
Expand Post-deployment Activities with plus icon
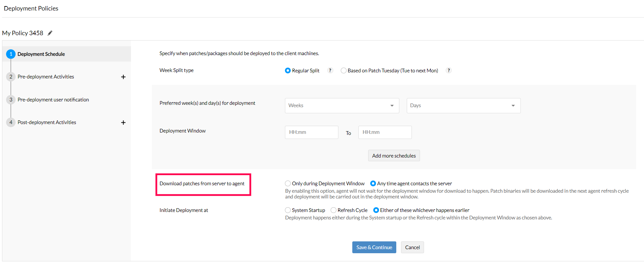123,122
